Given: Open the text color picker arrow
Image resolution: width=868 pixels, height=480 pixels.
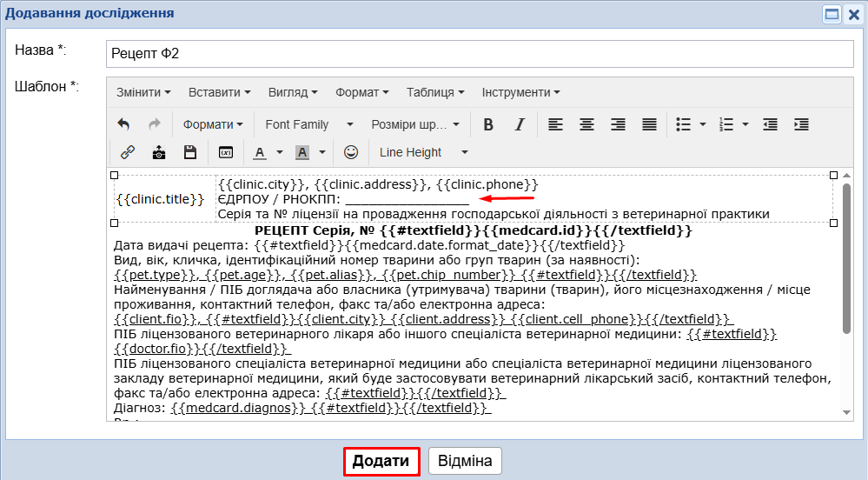Looking at the screenshot, I should 280,152.
